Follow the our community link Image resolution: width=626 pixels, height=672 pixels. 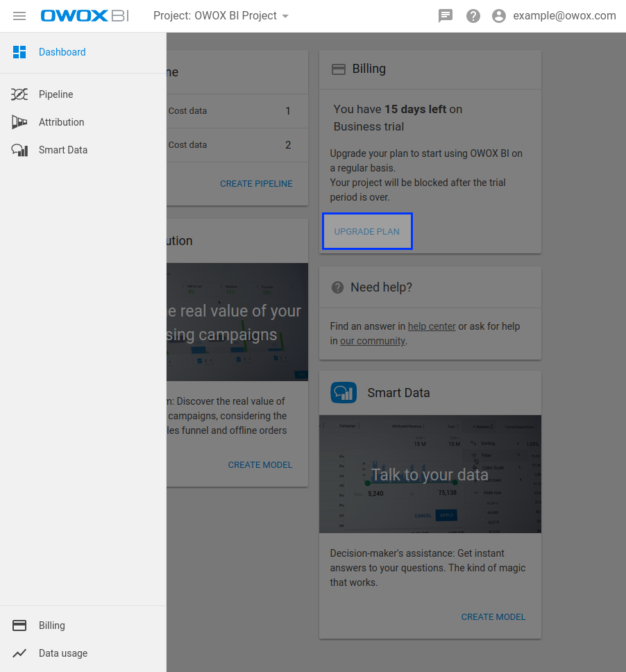point(373,341)
